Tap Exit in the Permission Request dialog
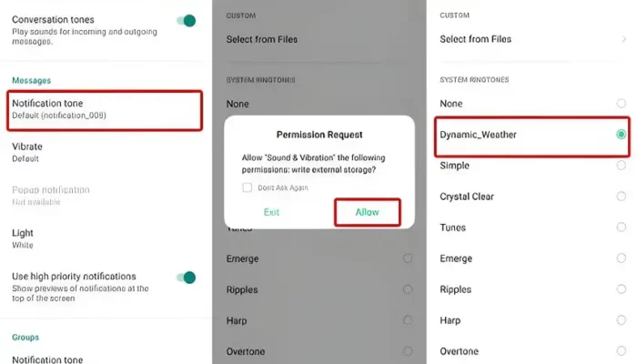637x364 pixels. coord(271,212)
